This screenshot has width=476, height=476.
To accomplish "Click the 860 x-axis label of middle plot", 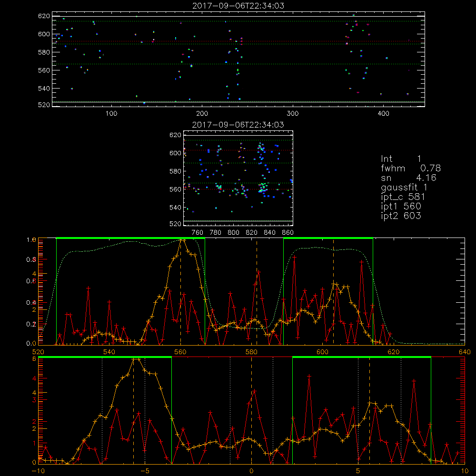I will pyautogui.click(x=288, y=233).
